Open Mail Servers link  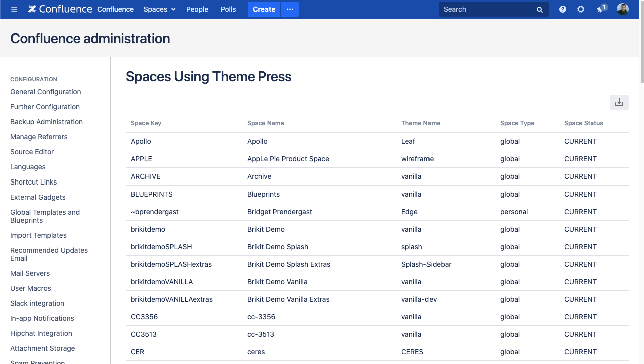[x=30, y=273]
